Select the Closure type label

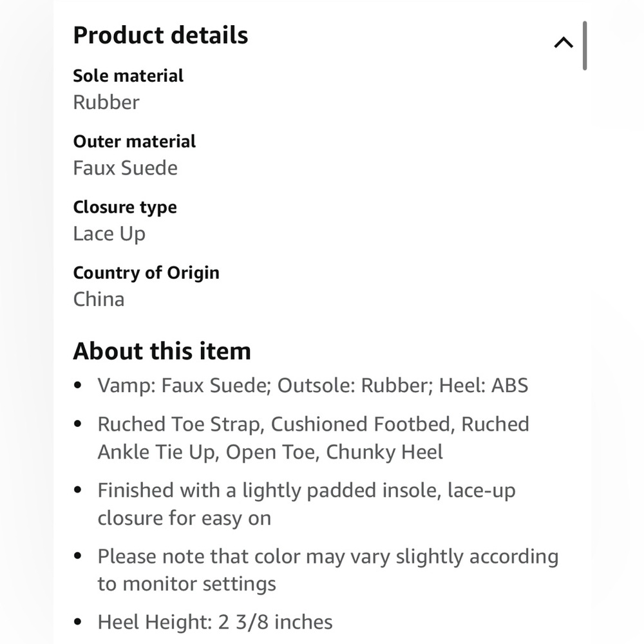click(125, 207)
